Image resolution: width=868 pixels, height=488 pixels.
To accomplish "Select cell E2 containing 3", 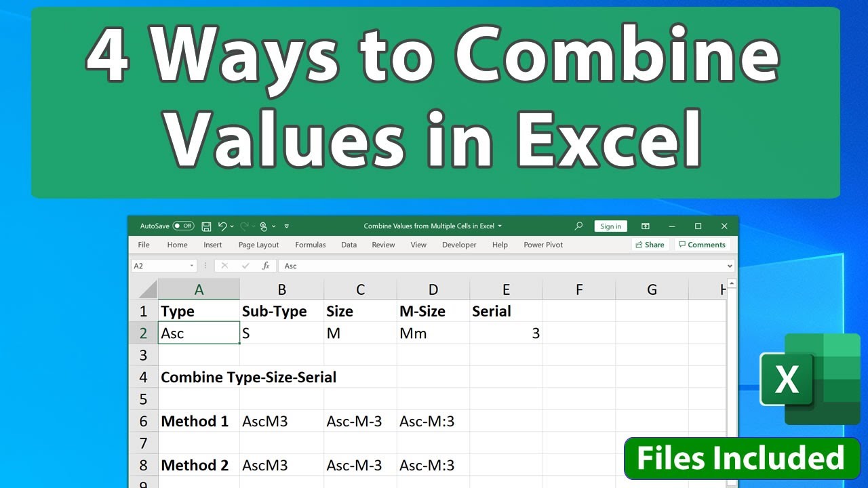I will pos(506,333).
